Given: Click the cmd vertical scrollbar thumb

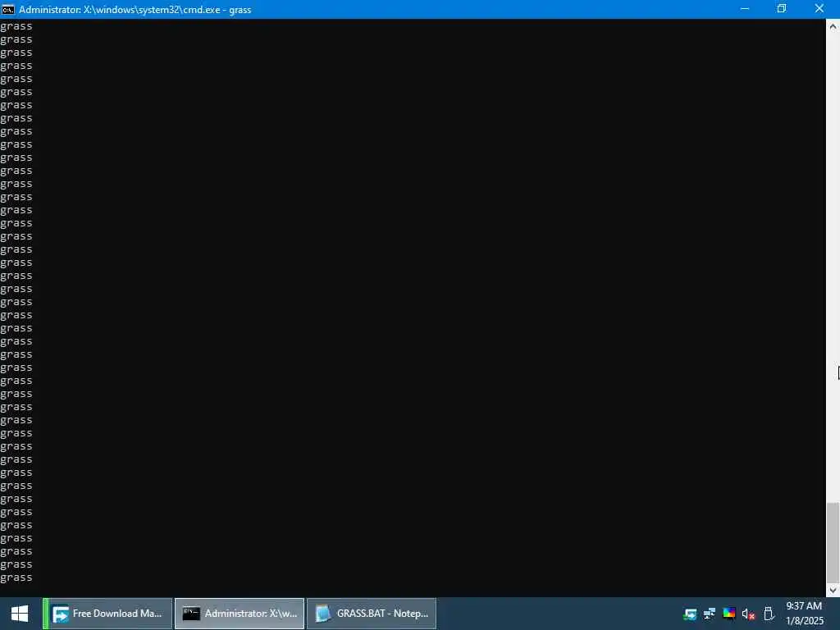Looking at the screenshot, I should point(833,542).
